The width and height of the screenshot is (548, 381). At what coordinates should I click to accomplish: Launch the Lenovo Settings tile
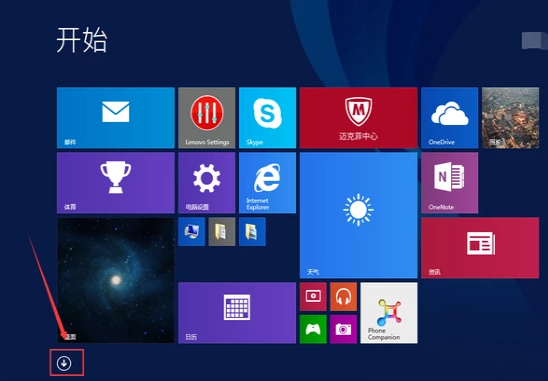207,118
